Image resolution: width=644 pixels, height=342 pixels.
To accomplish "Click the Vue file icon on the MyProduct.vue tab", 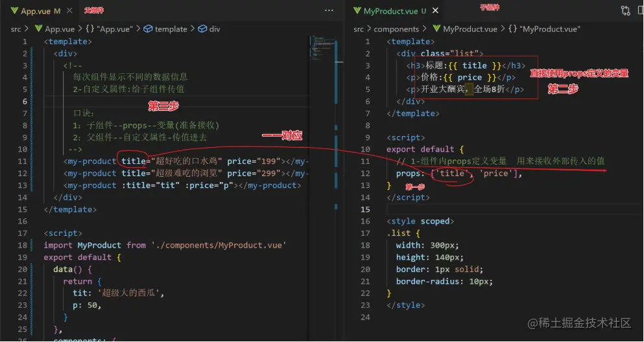I will tap(358, 11).
